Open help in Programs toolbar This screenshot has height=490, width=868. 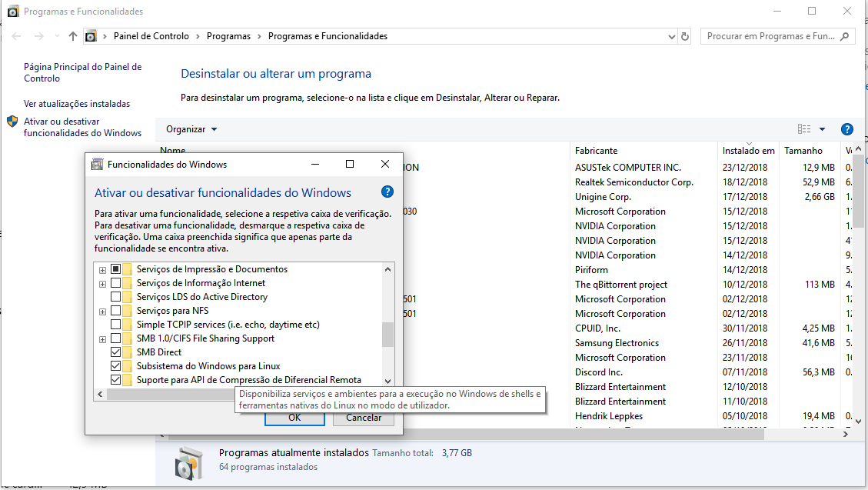coord(847,129)
